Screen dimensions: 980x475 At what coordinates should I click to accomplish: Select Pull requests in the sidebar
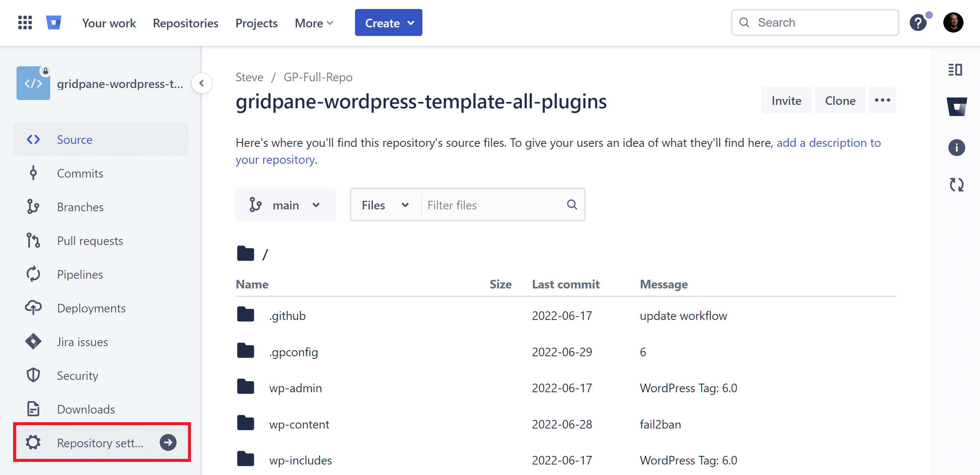pyautogui.click(x=101, y=240)
